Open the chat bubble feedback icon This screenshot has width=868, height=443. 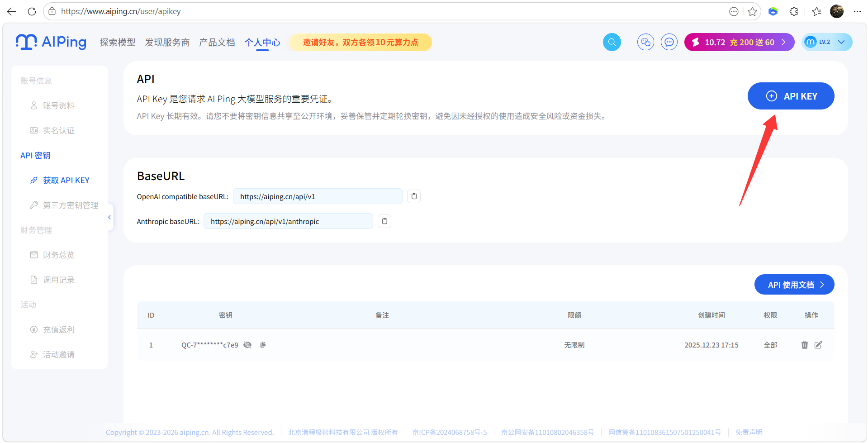[x=669, y=42]
